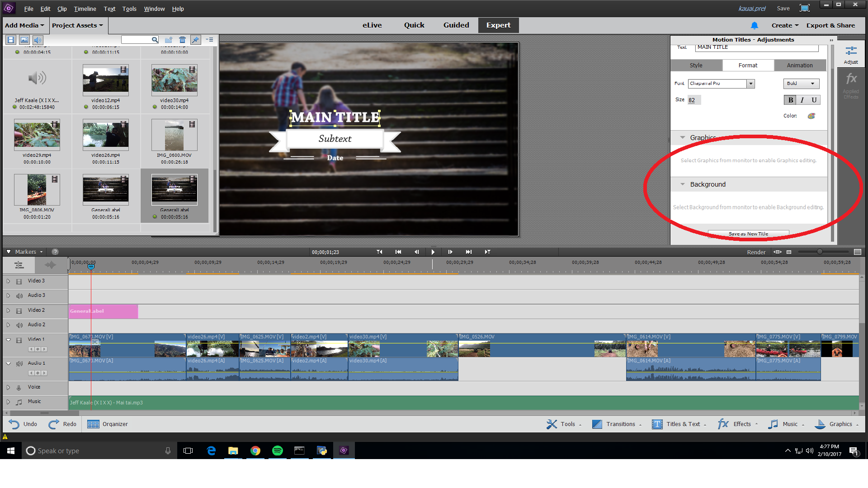
Task: Open the Titles & Text panel
Action: (x=679, y=424)
